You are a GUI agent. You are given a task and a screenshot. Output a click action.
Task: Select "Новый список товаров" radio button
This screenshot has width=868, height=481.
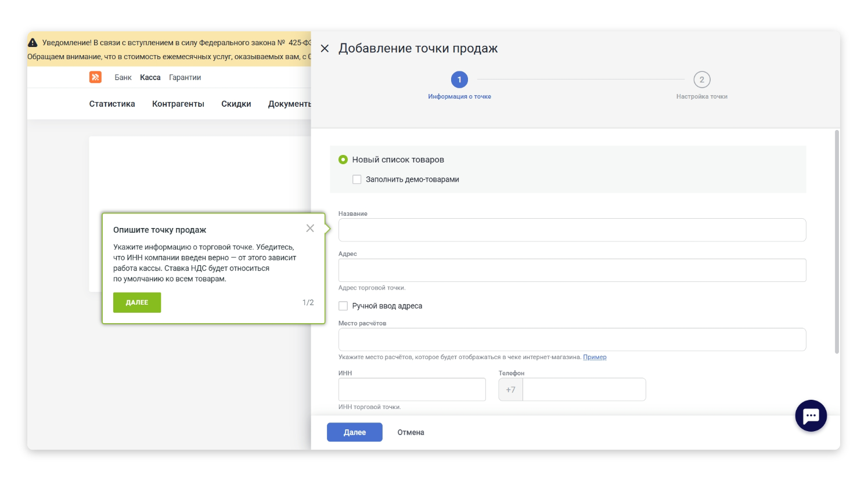(x=343, y=160)
